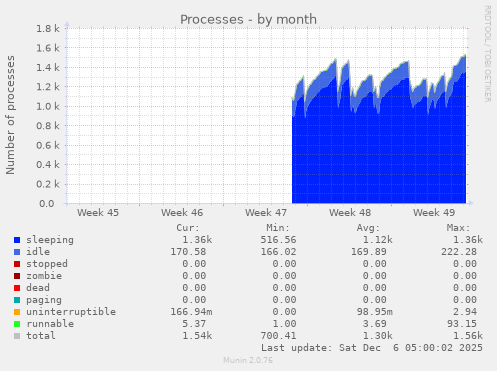Click the '1.6 k' y-axis tick label
This screenshot has width=497, height=371.
coord(48,48)
